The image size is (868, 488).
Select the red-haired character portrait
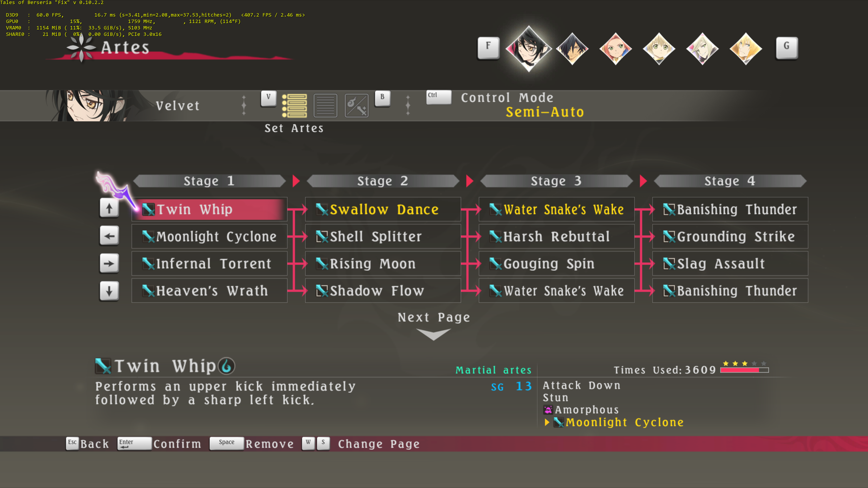point(615,48)
